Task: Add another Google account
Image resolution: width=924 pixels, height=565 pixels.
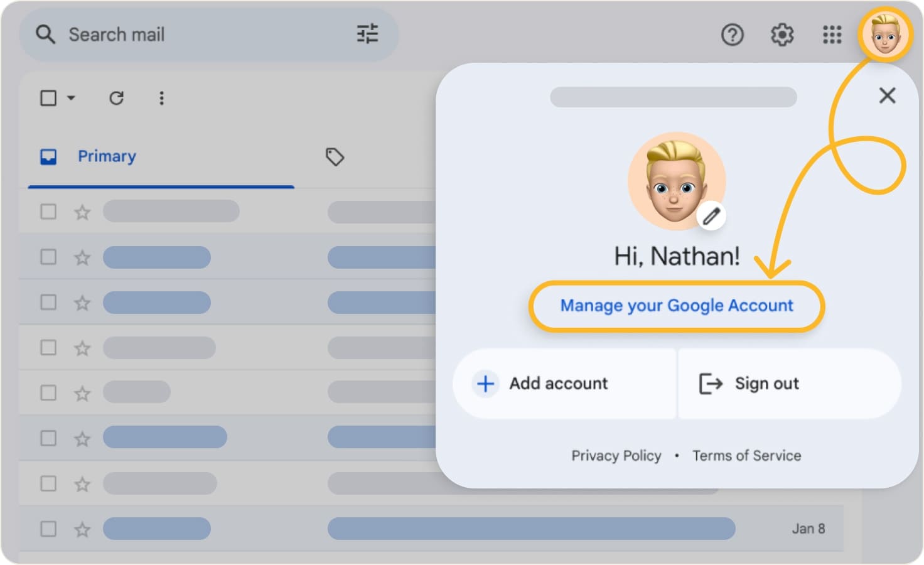Action: click(558, 384)
